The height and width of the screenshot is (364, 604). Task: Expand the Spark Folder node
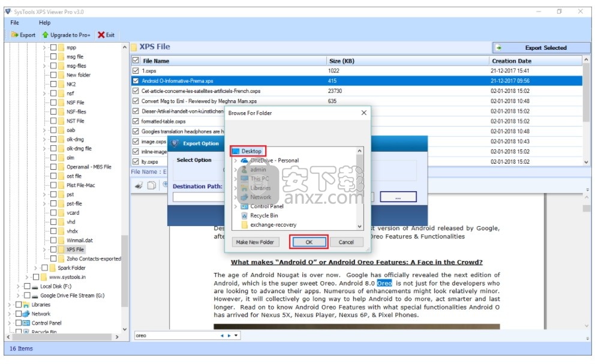(35, 268)
